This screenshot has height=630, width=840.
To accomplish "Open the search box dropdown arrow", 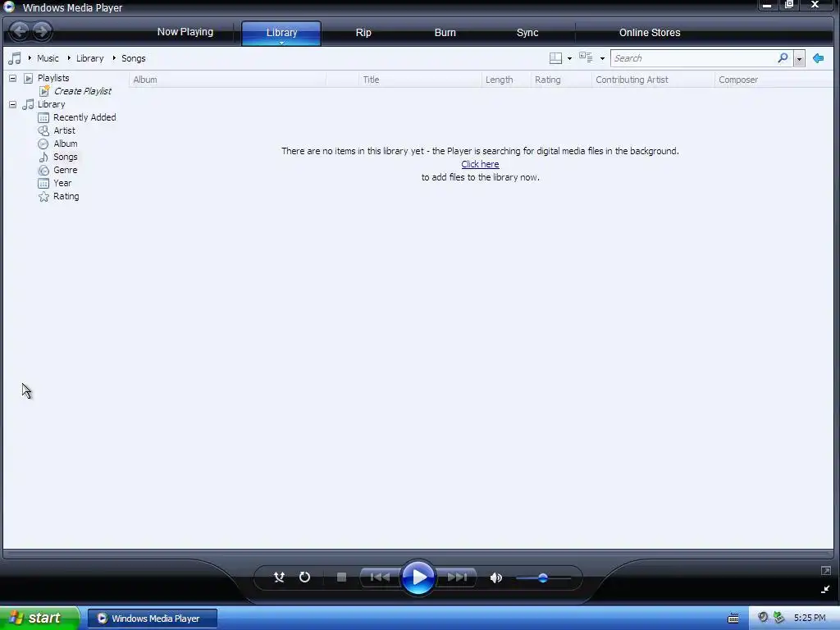I will click(x=799, y=58).
